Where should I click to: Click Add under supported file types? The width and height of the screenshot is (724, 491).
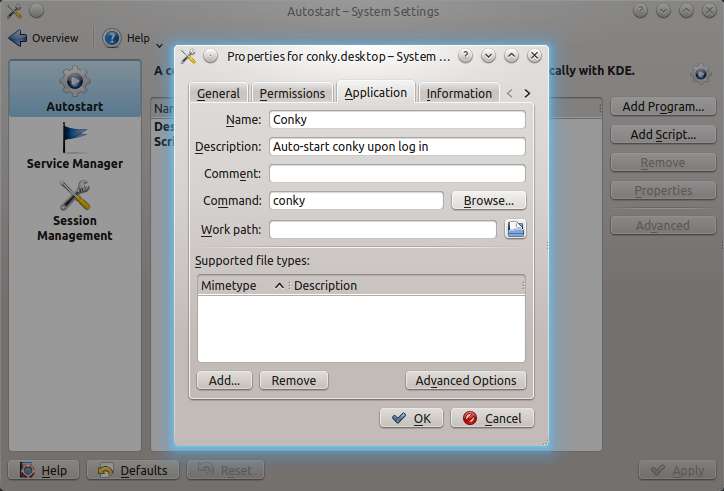tap(224, 380)
